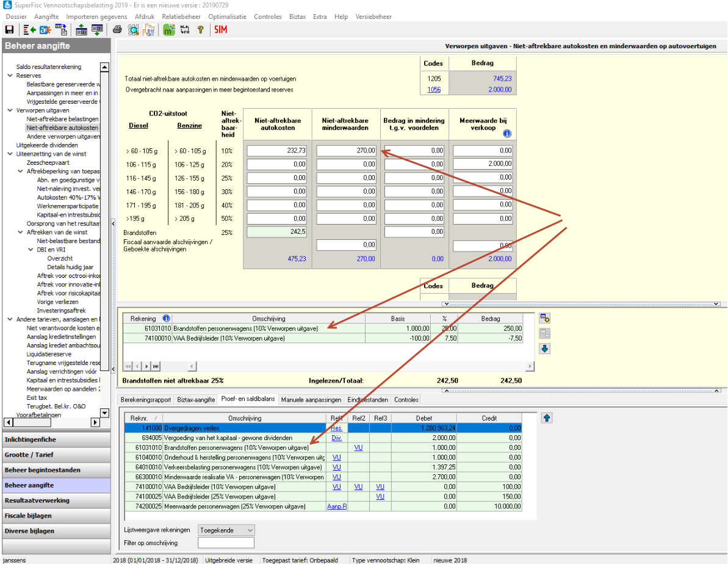The image size is (728, 564).
Task: Click the blue up arrow beside Credit column
Action: (x=547, y=418)
